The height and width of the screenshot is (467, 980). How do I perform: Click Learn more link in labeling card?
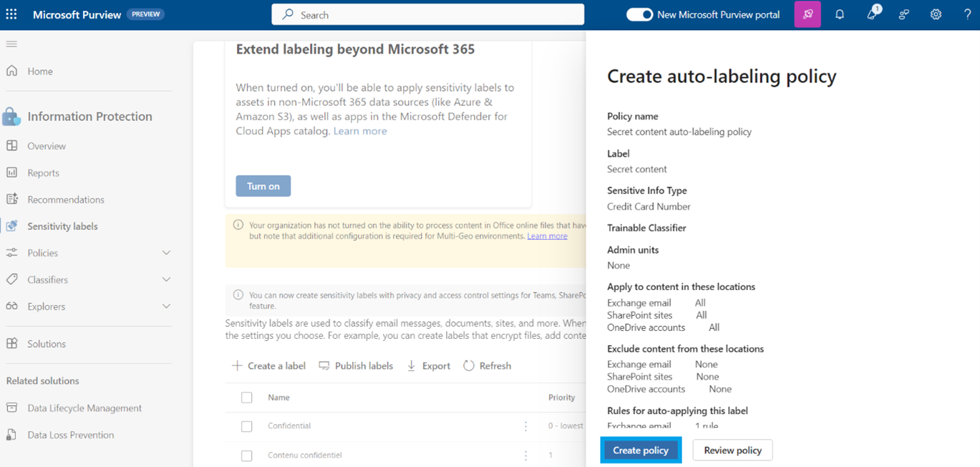pos(360,131)
